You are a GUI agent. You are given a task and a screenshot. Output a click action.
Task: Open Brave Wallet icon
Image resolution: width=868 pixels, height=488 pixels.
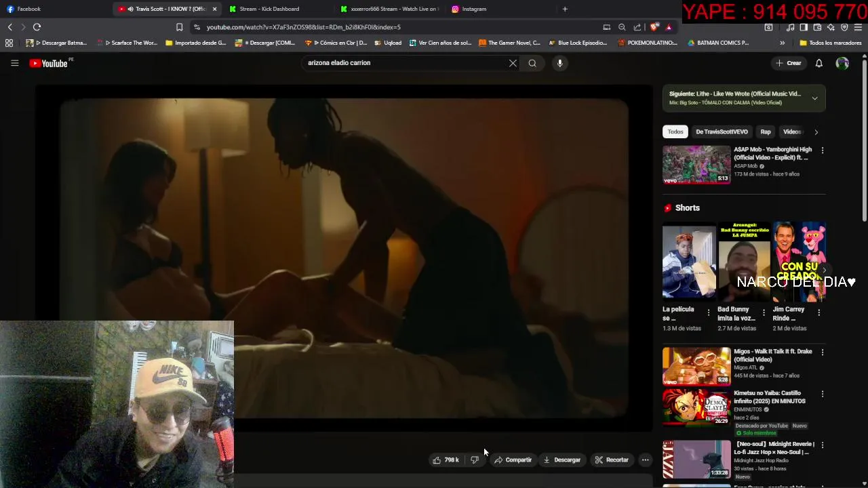(817, 27)
